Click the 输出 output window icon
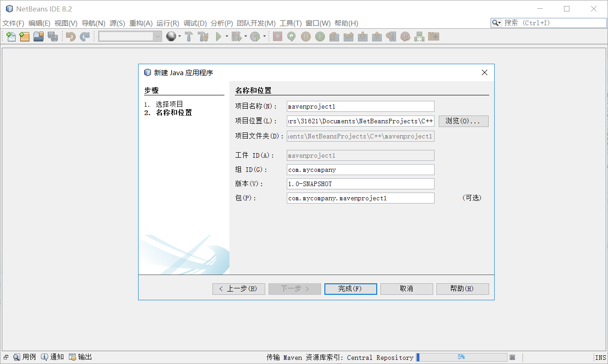The height and width of the screenshot is (364, 608). [73, 357]
